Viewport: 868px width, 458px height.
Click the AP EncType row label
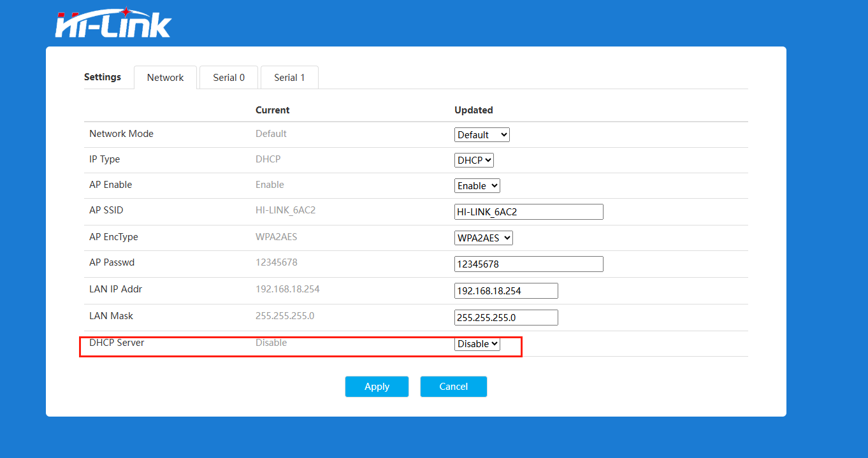(x=113, y=237)
